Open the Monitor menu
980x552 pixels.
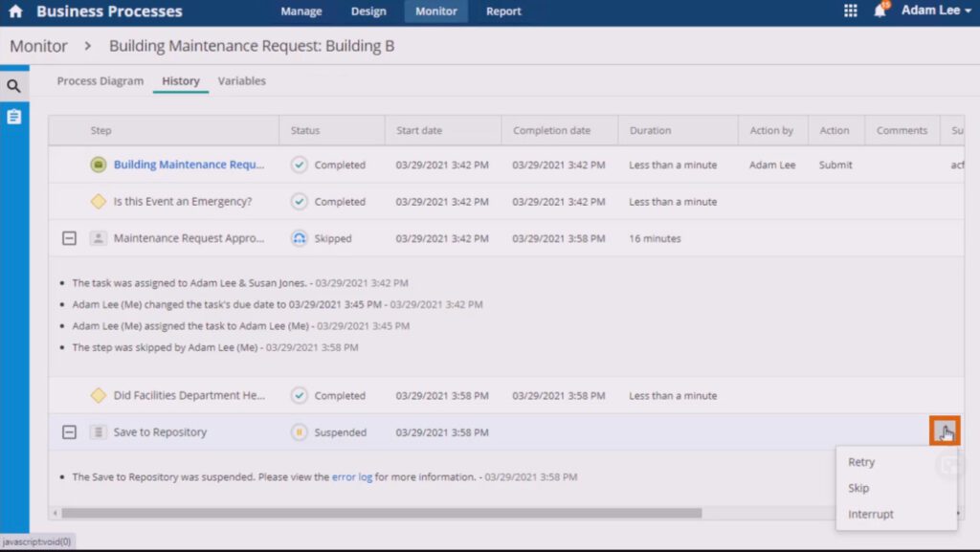436,11
